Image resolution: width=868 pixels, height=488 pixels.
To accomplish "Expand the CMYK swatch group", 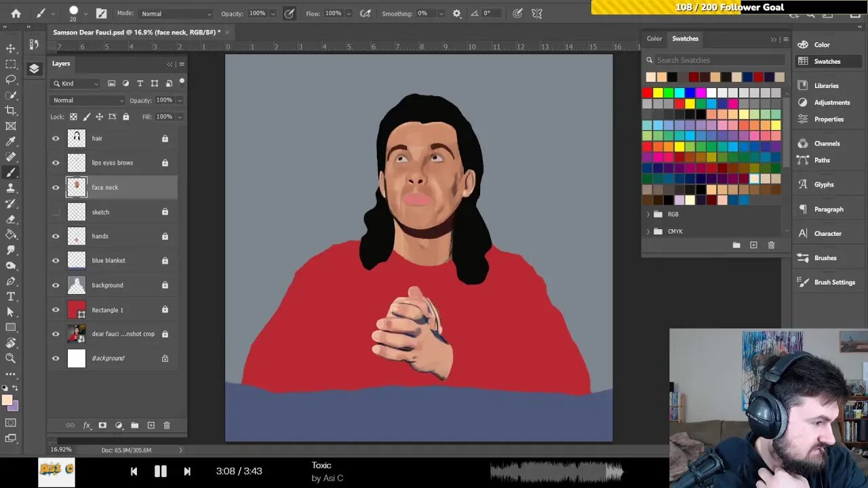I will [648, 231].
